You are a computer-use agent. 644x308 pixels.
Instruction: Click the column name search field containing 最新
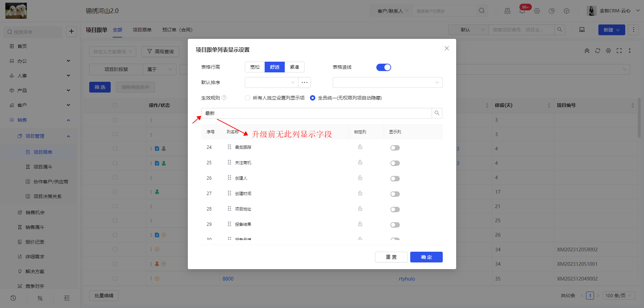[x=316, y=113]
